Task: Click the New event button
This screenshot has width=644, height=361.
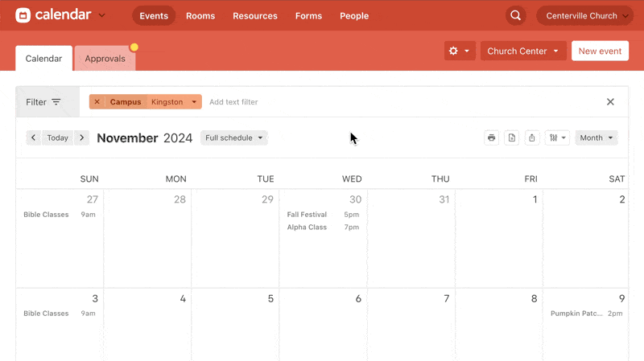Action: tap(600, 51)
